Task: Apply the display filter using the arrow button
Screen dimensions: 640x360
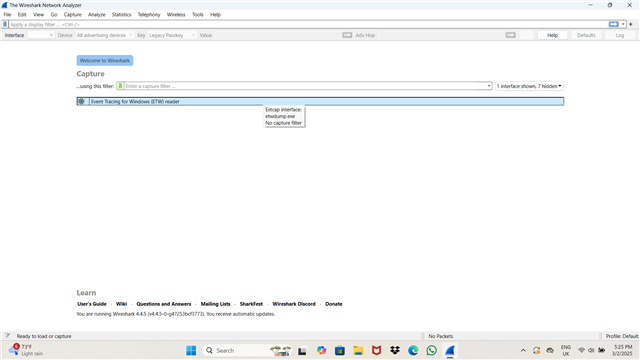Action: pos(613,24)
